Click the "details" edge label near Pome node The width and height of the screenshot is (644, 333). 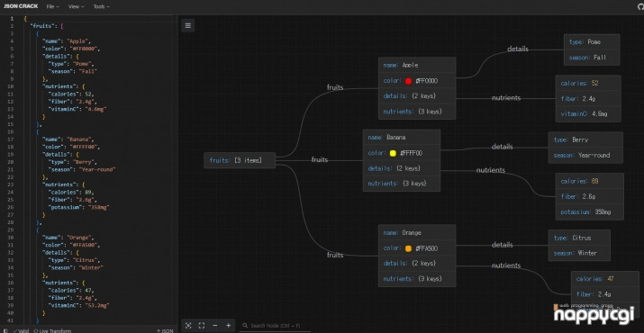518,49
